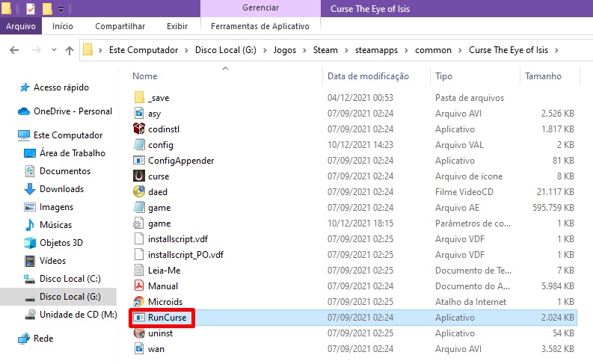593x364 pixels.
Task: Expand chevron after steamapps in path
Action: click(406, 50)
